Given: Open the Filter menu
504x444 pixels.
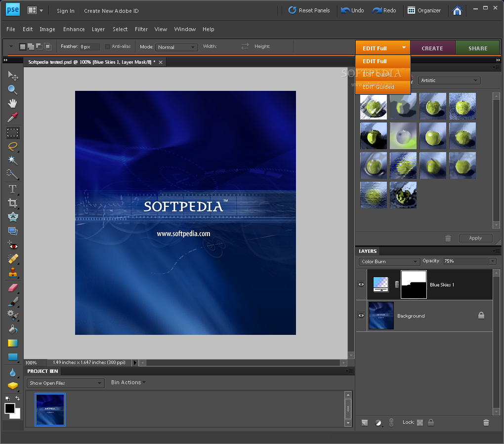Looking at the screenshot, I should point(141,29).
